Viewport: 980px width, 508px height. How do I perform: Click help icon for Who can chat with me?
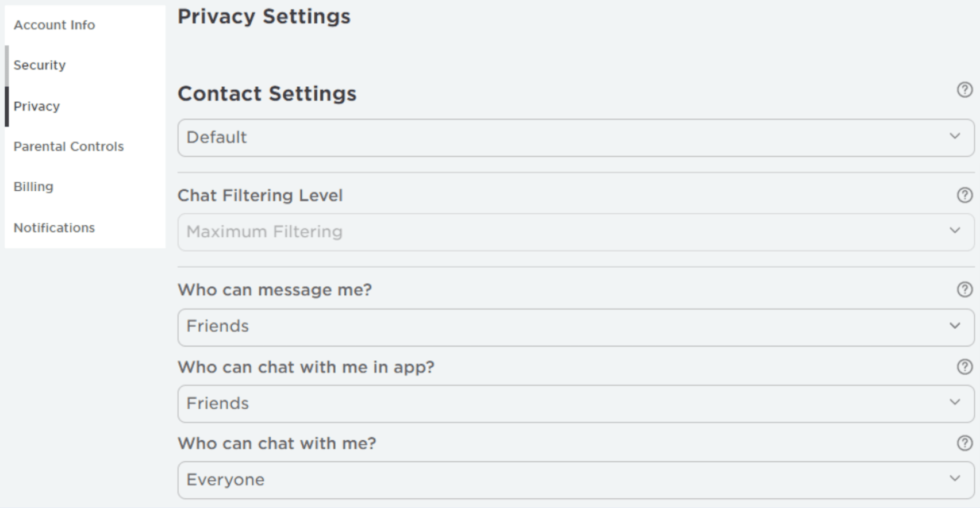tap(964, 443)
